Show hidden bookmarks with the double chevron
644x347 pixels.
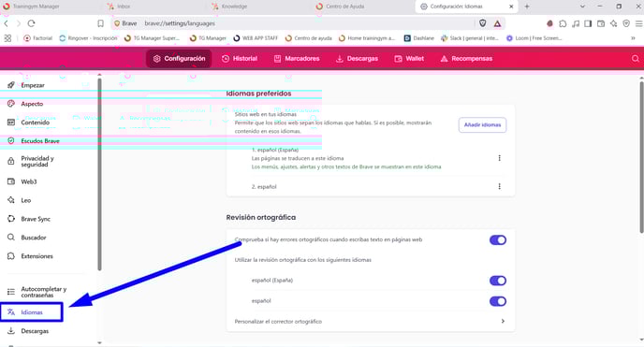633,38
